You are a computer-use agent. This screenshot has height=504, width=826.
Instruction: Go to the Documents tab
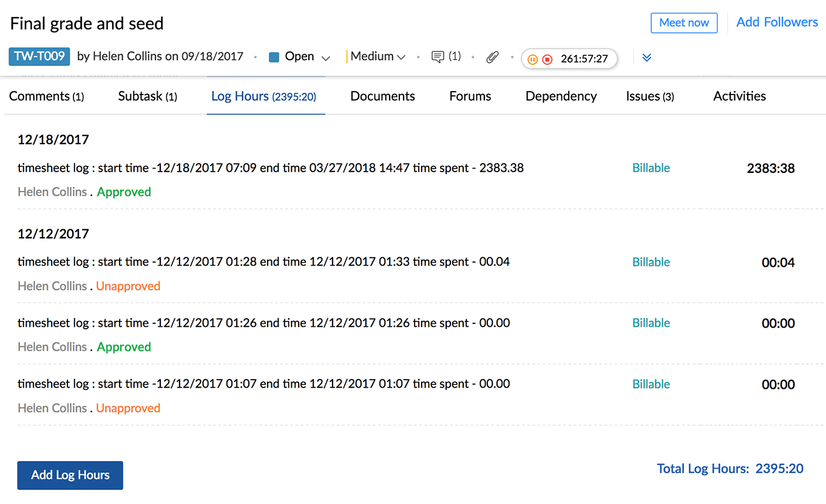pos(382,96)
